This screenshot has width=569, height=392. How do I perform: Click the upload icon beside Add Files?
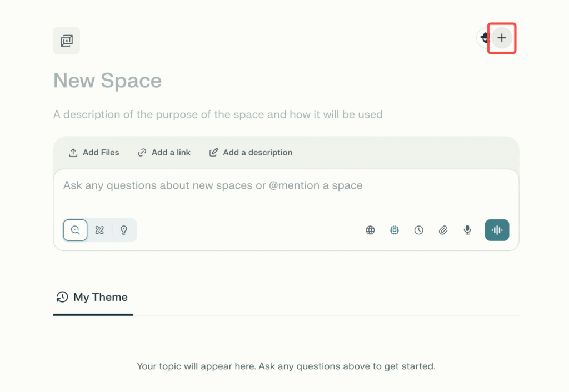click(x=73, y=153)
